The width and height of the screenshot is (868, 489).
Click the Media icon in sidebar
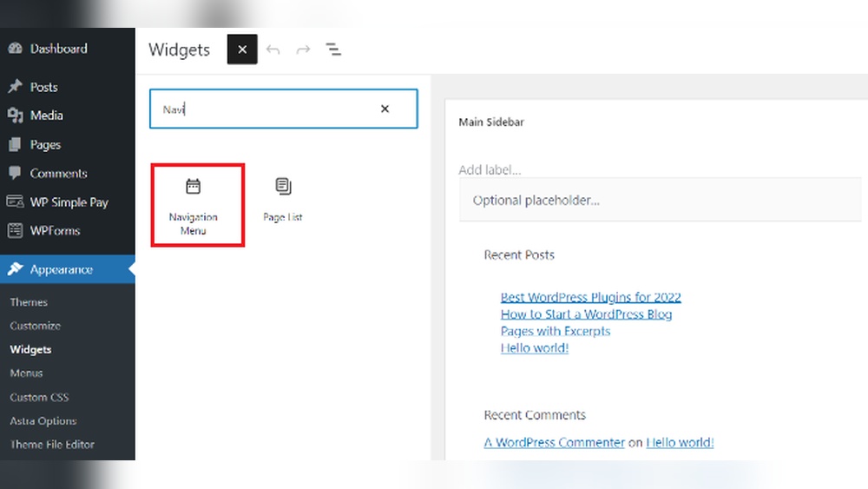coord(15,116)
